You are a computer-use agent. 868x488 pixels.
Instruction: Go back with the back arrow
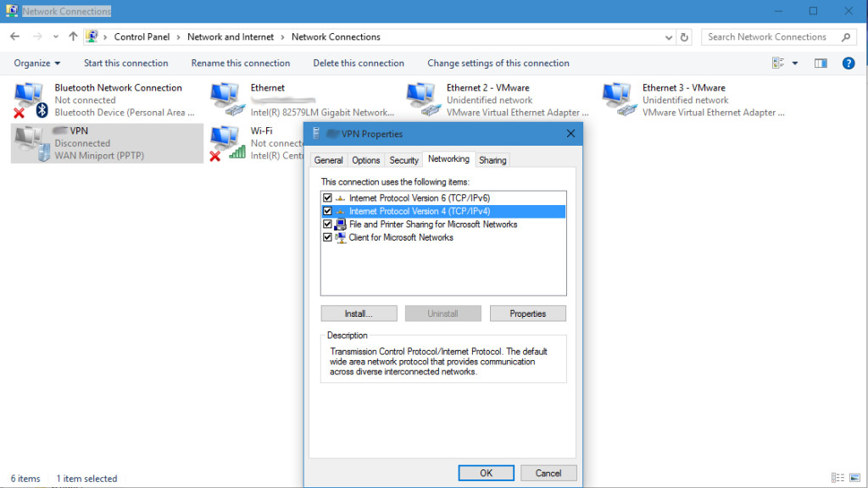[14, 36]
